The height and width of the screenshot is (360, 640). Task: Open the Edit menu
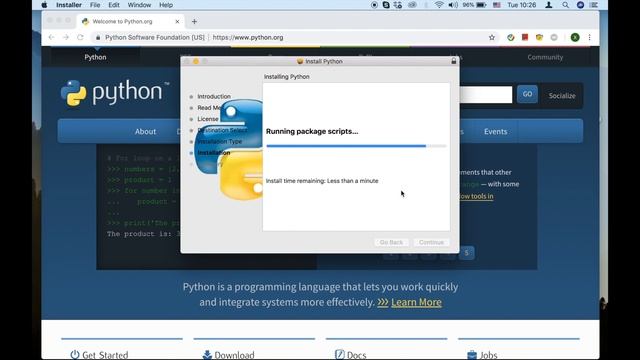click(x=114, y=5)
